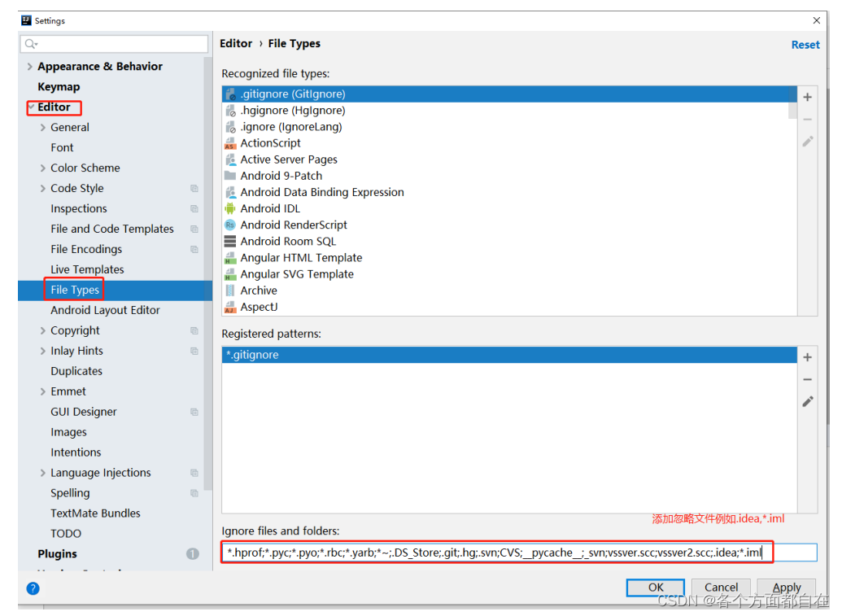The image size is (842, 616).
Task: Click the project-level icon beside Code Style
Action: 194,189
